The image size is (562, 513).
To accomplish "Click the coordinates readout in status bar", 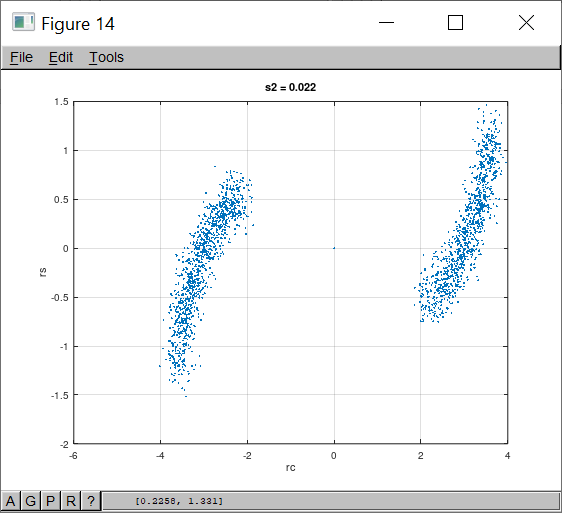I will point(178,501).
